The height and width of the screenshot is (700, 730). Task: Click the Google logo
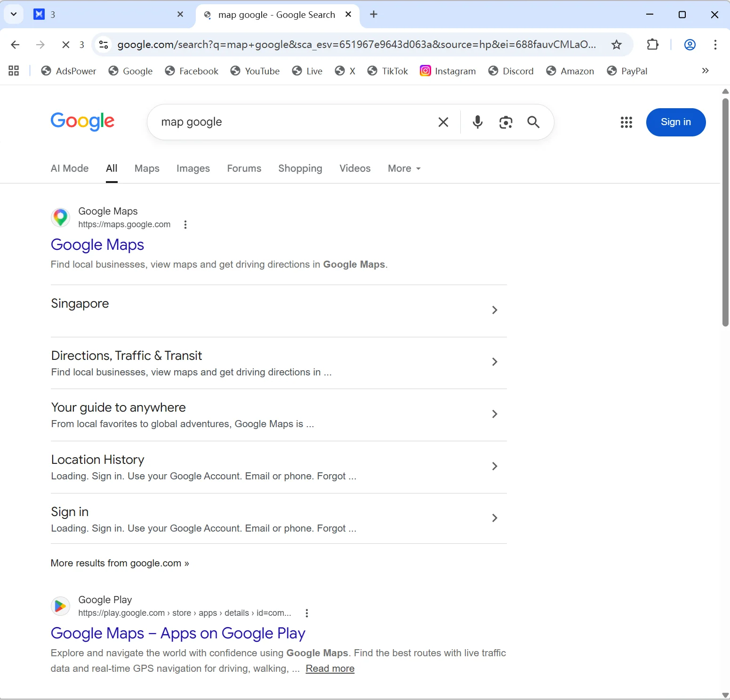pos(82,121)
